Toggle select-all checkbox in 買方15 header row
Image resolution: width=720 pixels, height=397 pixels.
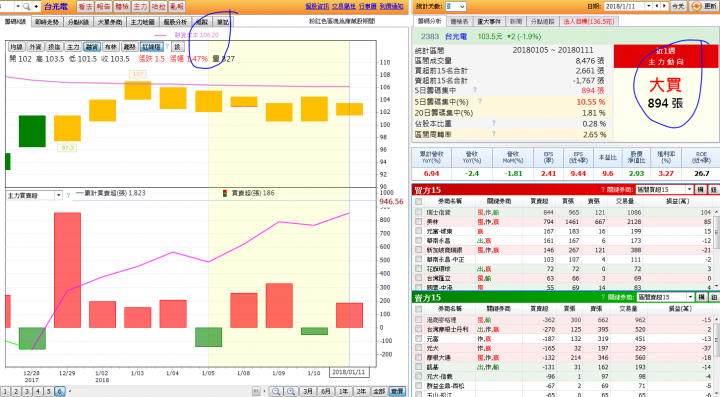click(x=418, y=201)
